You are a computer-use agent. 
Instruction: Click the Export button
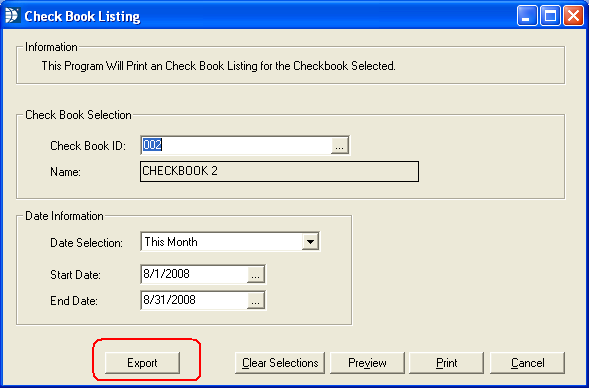click(x=142, y=363)
